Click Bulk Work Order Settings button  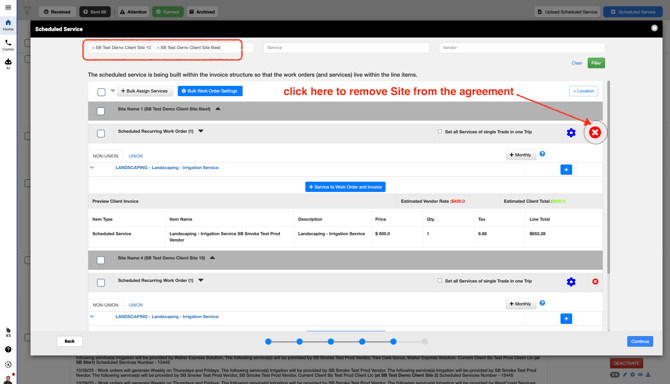click(x=210, y=91)
